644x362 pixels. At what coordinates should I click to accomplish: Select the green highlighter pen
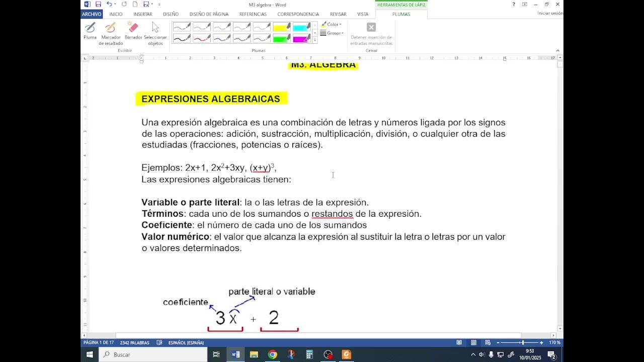(x=282, y=38)
